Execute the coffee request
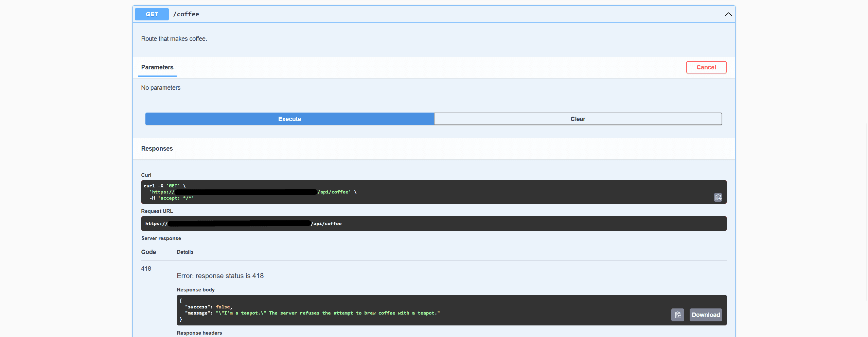Screen dimensions: 868x337 point(289,119)
